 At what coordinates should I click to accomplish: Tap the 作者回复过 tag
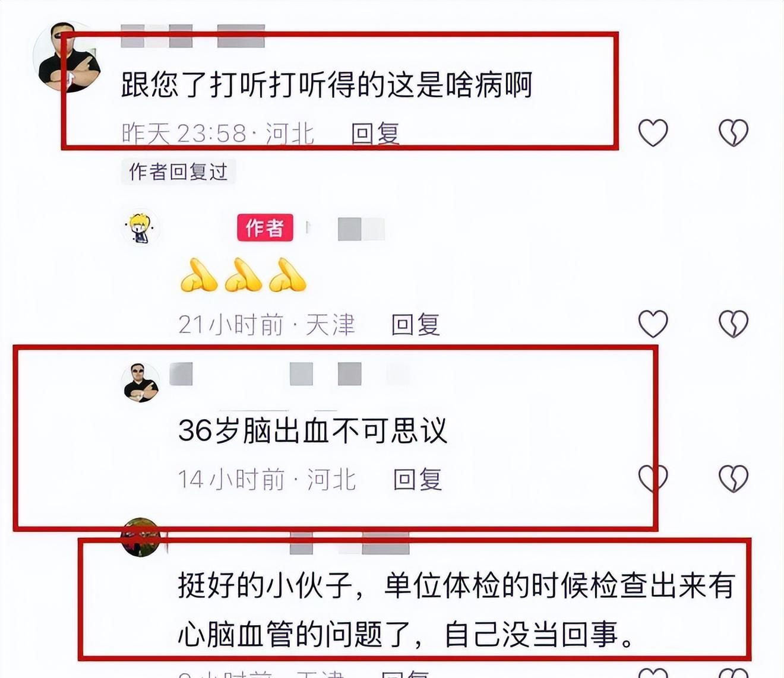click(178, 172)
